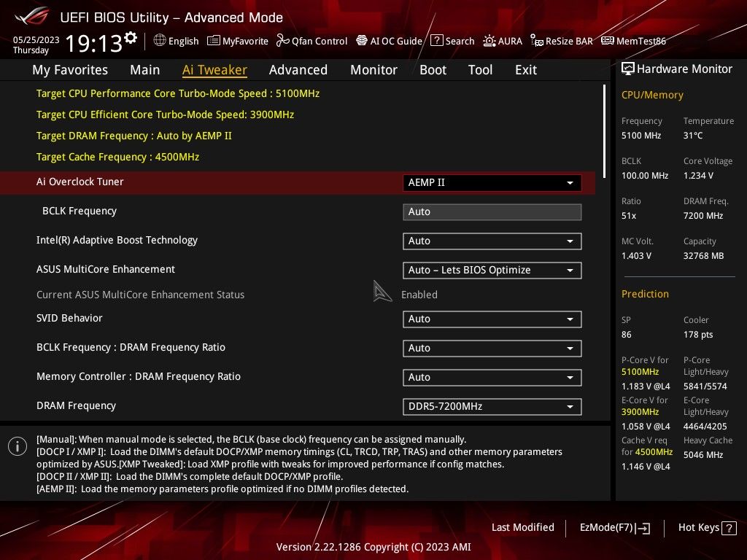The width and height of the screenshot is (747, 560).
Task: Click Target CPU Performance Core Turbo-Mode Speed text
Action: [178, 93]
